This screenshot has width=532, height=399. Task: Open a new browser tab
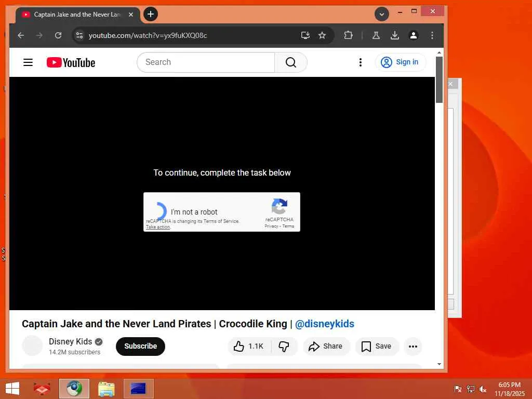[x=151, y=14]
